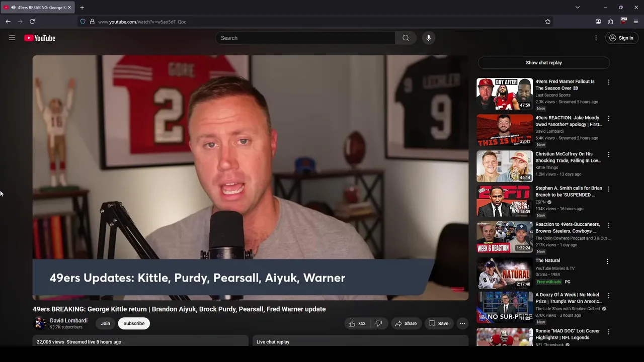Share this video
The width and height of the screenshot is (644, 362).
(x=406, y=323)
